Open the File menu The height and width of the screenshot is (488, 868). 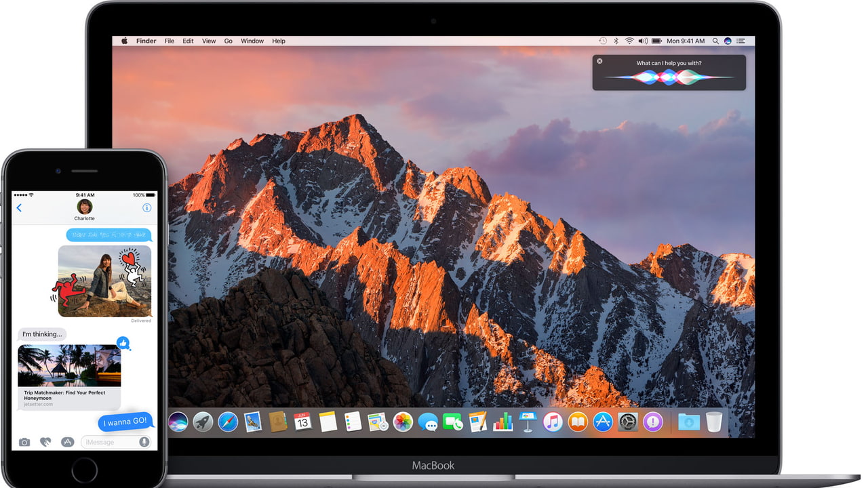tap(169, 41)
